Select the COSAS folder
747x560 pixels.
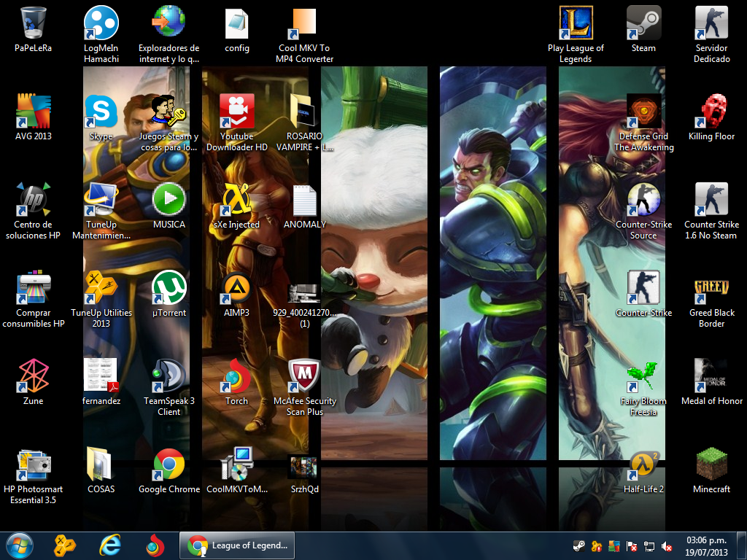point(99,464)
